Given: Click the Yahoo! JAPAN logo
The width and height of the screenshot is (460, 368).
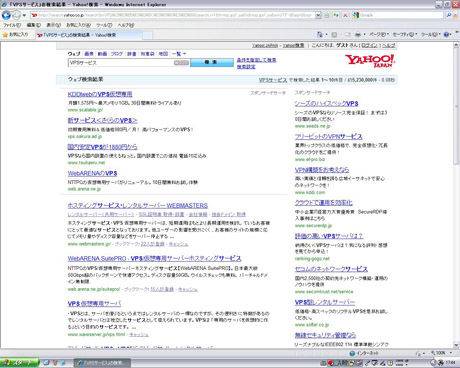Looking at the screenshot, I should pyautogui.click(x=370, y=61).
